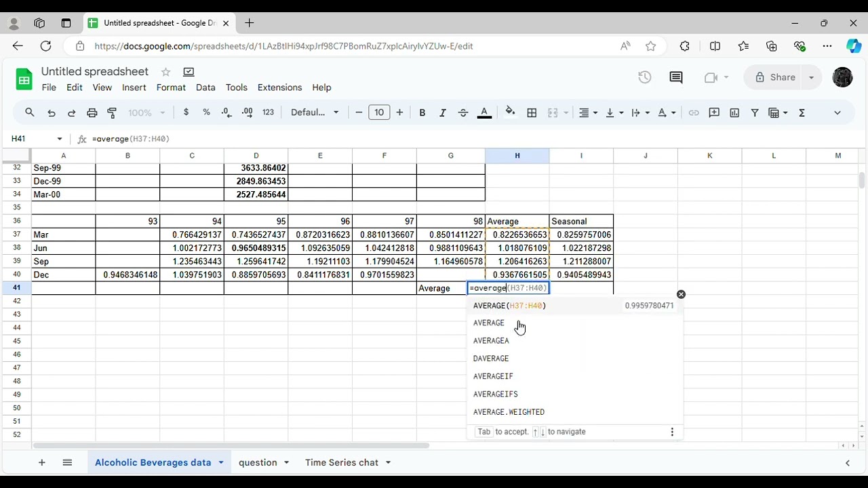The image size is (868, 488).
Task: Click the move to folder icon
Action: (x=189, y=72)
